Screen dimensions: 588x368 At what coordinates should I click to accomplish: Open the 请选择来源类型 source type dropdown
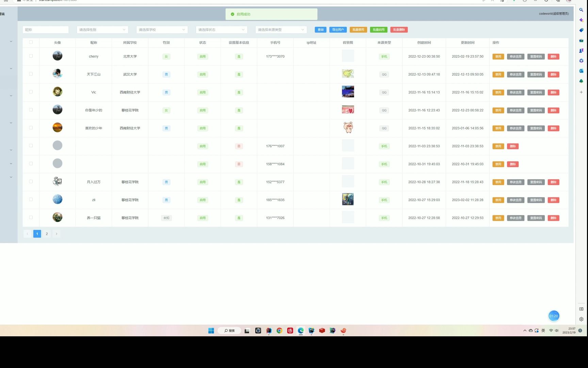coord(281,30)
